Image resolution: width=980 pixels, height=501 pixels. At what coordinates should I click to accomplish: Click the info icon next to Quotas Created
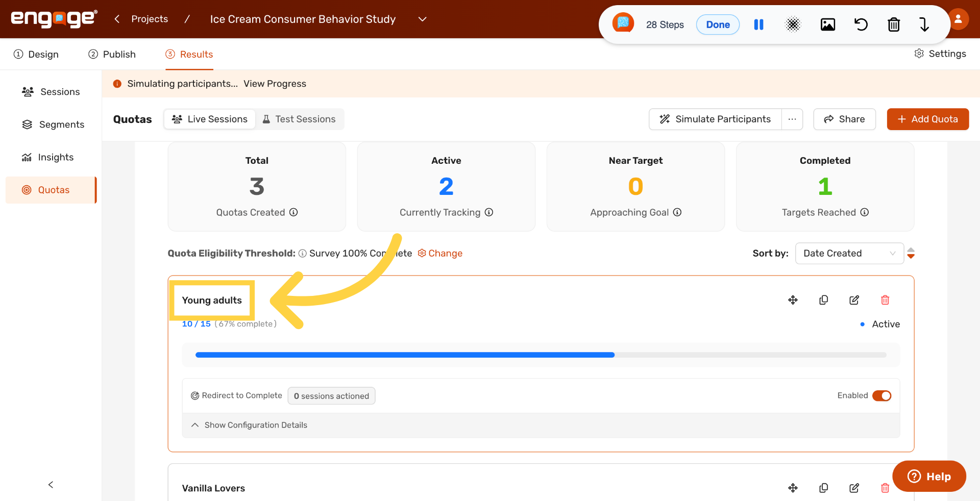tap(293, 212)
